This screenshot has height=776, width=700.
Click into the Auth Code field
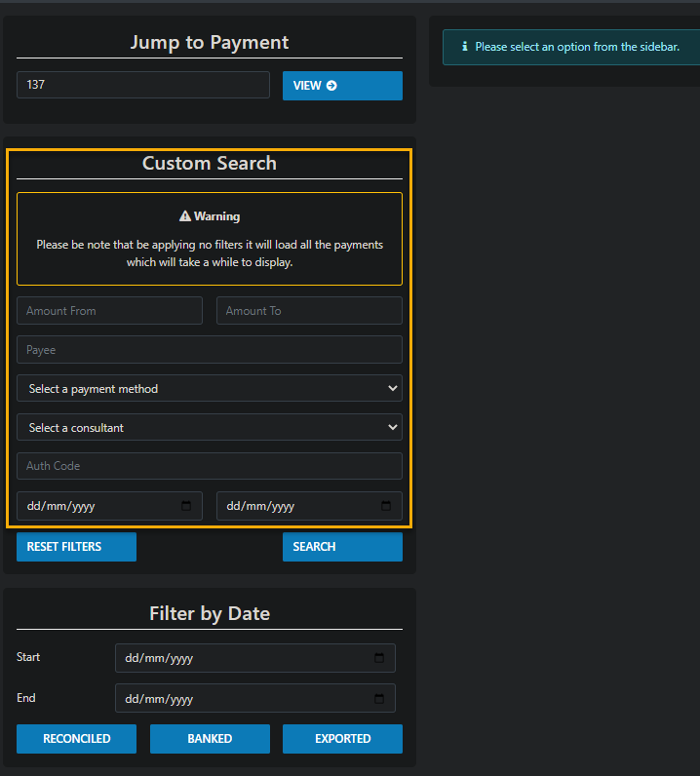pyautogui.click(x=209, y=466)
